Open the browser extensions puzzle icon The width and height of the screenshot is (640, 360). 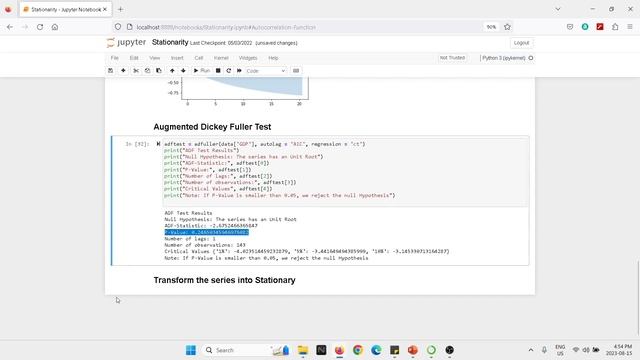615,27
